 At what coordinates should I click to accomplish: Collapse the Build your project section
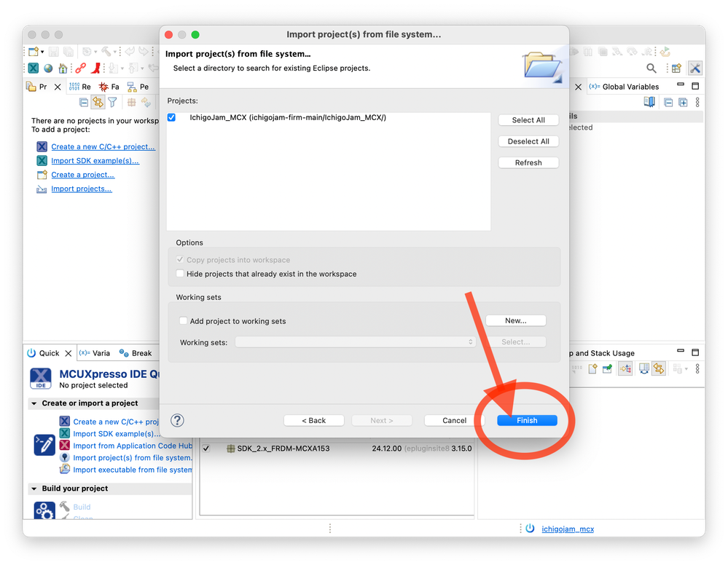pyautogui.click(x=34, y=489)
